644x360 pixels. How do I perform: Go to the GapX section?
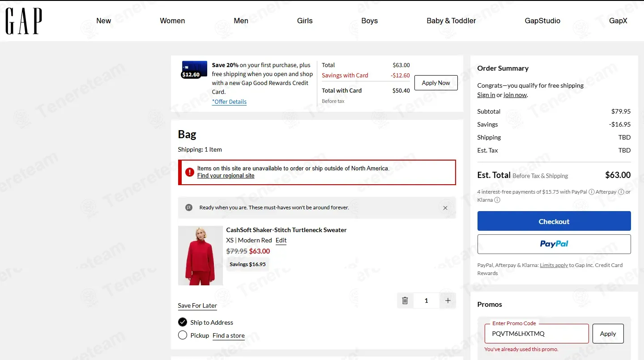(618, 21)
